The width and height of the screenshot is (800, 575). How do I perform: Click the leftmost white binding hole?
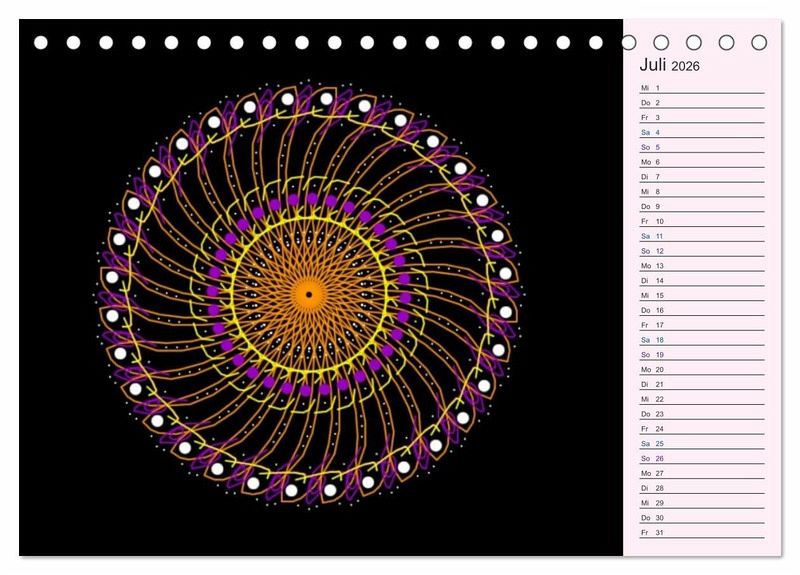(x=41, y=43)
